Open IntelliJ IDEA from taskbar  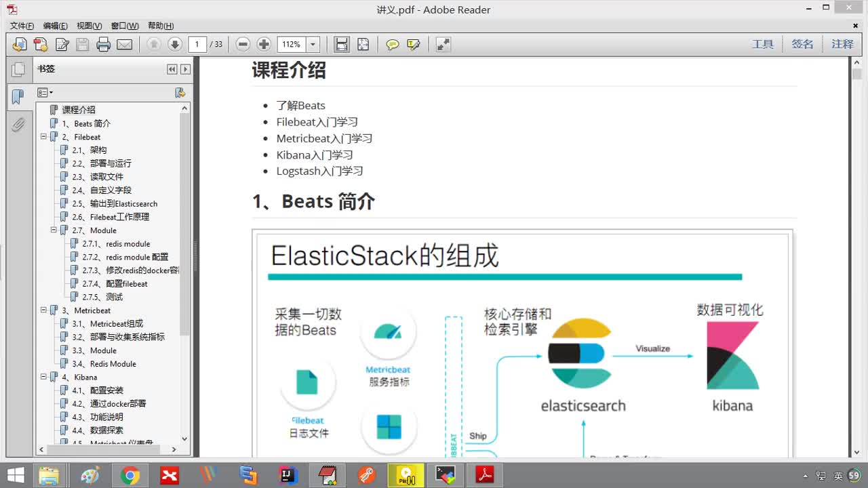coord(288,475)
